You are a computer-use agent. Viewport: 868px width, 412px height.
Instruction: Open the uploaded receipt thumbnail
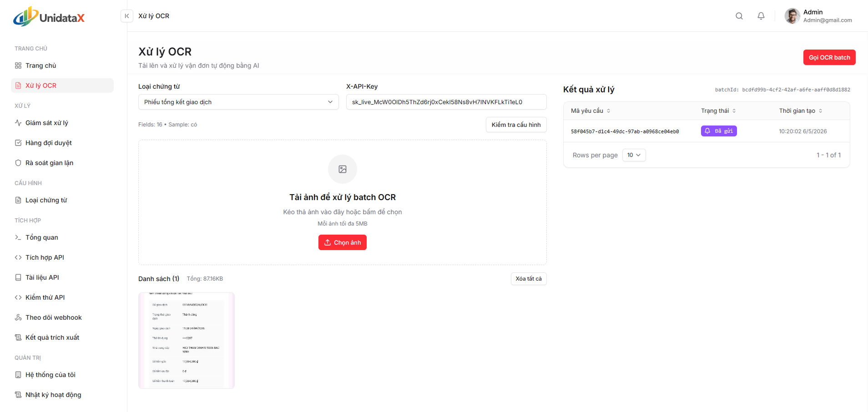click(187, 341)
